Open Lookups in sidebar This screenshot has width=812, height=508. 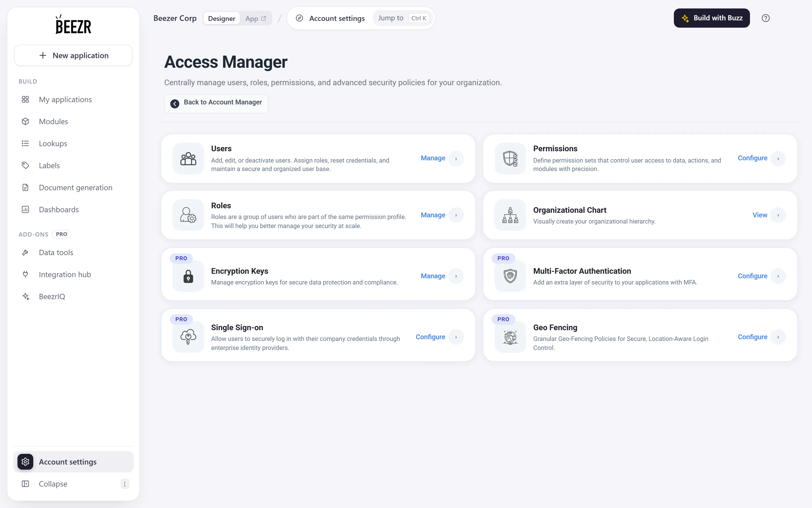pyautogui.click(x=73, y=143)
